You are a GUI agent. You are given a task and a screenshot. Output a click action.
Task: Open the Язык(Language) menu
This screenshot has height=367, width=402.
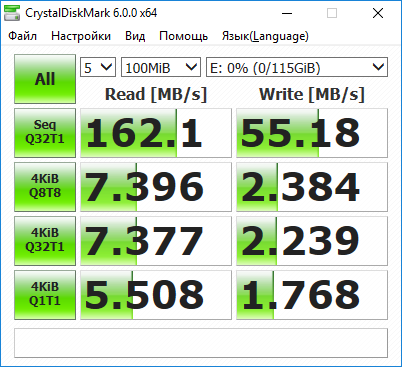point(265,36)
